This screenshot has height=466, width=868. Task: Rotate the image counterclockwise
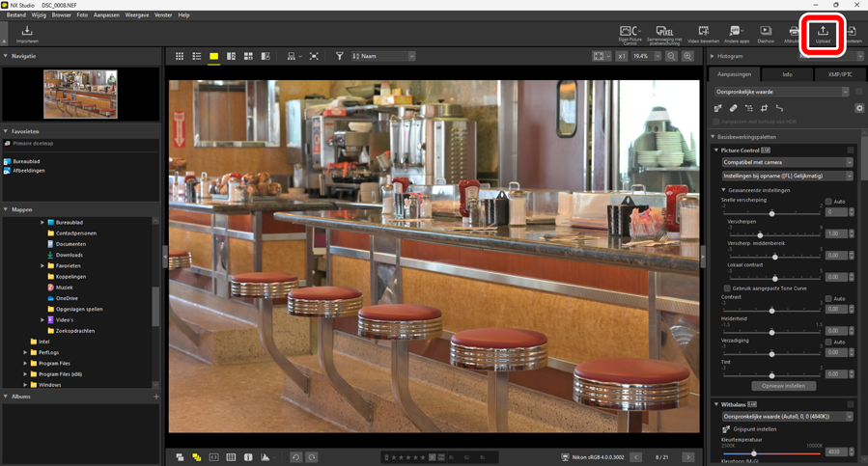point(296,457)
